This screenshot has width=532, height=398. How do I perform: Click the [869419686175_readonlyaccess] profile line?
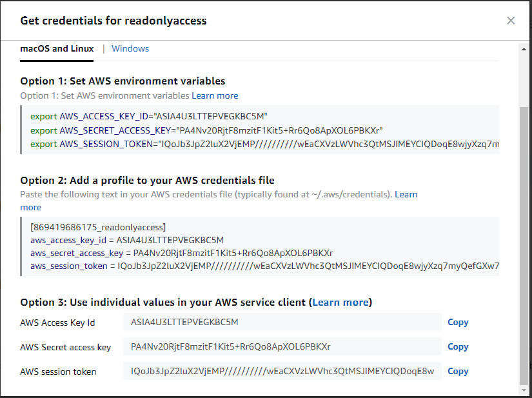click(98, 227)
